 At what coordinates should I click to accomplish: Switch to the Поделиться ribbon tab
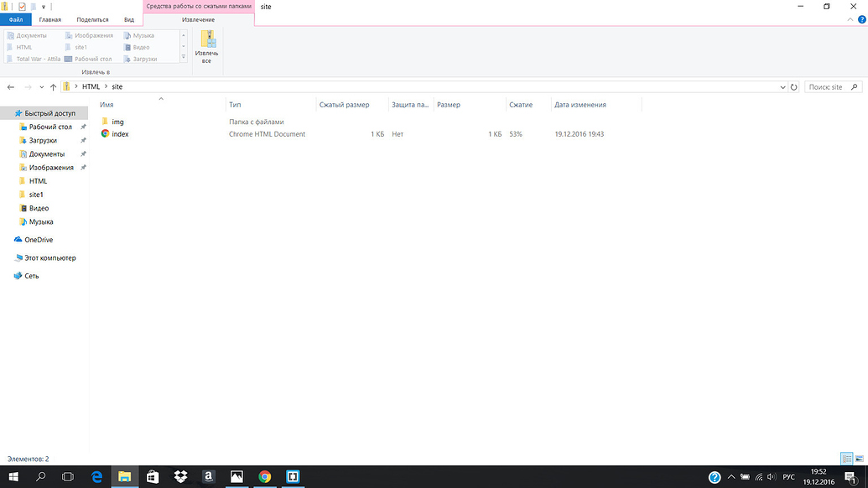click(92, 19)
